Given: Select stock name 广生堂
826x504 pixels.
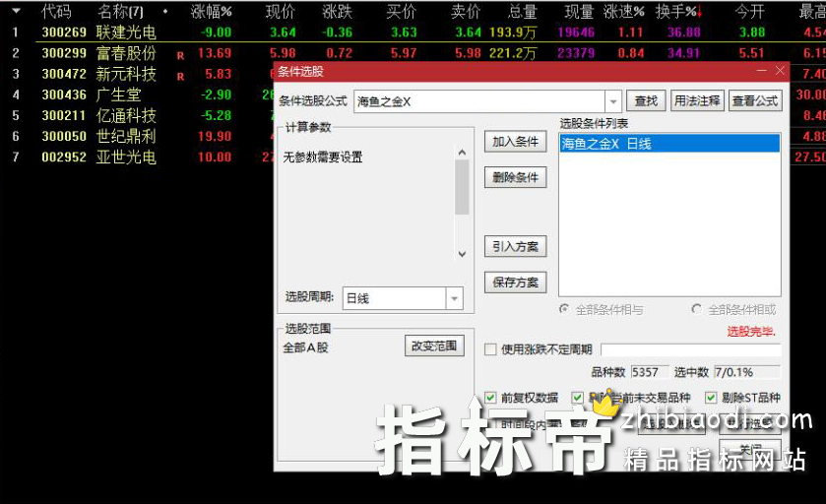Looking at the screenshot, I should tap(118, 94).
